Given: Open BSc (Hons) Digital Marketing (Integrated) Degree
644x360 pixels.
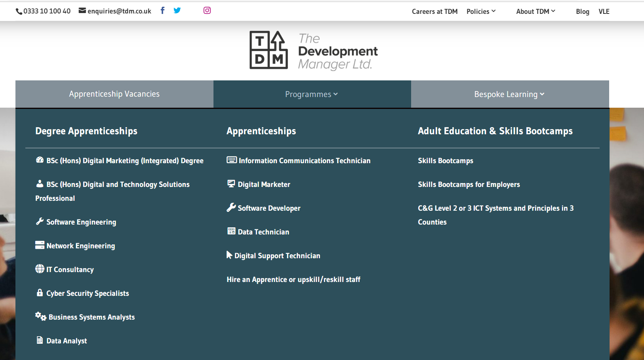Looking at the screenshot, I should [125, 160].
